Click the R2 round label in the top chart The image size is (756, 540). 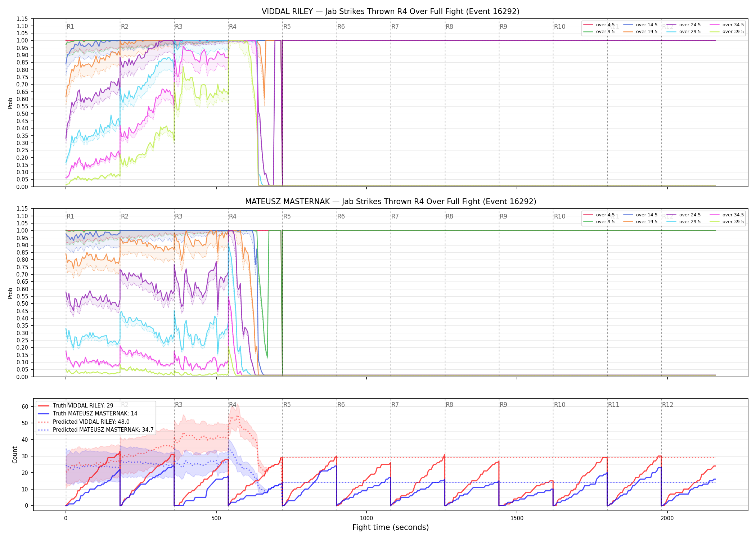[125, 27]
